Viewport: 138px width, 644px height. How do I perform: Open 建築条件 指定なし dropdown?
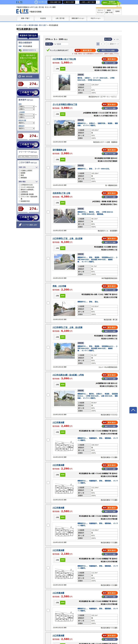coord(27,128)
